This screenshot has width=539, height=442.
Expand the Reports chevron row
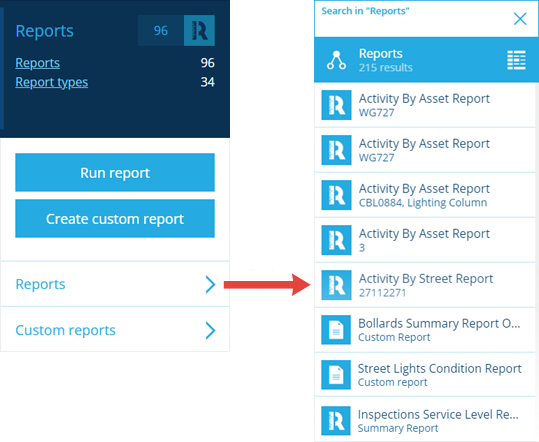[115, 284]
